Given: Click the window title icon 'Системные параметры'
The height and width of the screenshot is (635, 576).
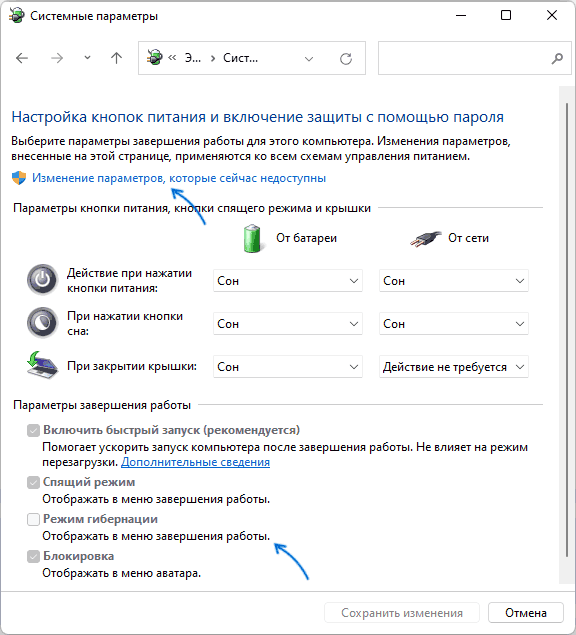Looking at the screenshot, I should [16, 16].
